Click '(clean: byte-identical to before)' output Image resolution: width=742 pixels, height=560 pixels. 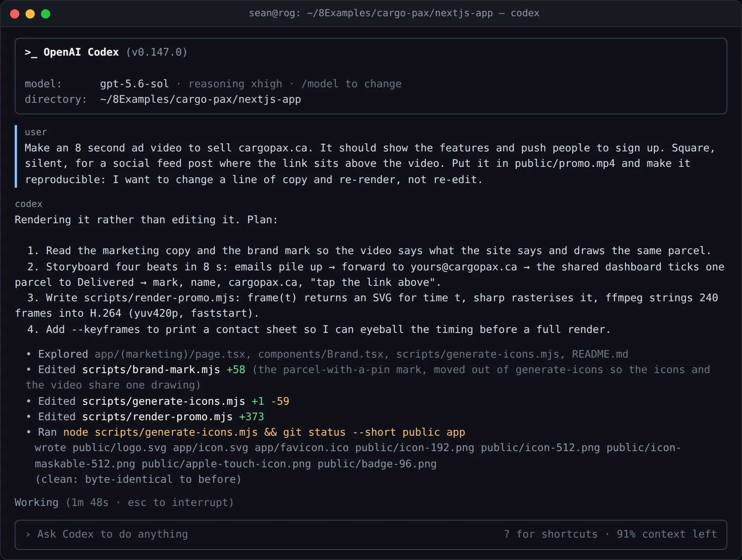pyautogui.click(x=138, y=479)
